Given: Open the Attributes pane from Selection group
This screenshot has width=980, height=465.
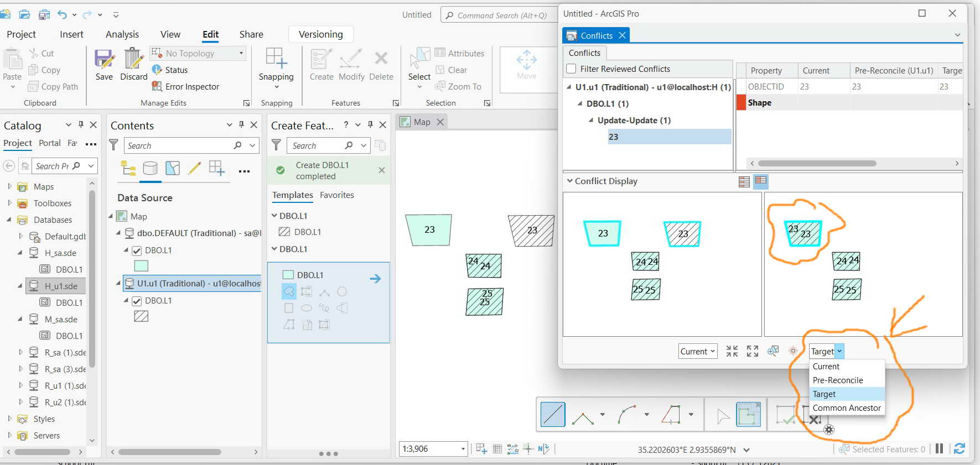Looking at the screenshot, I should tap(459, 53).
